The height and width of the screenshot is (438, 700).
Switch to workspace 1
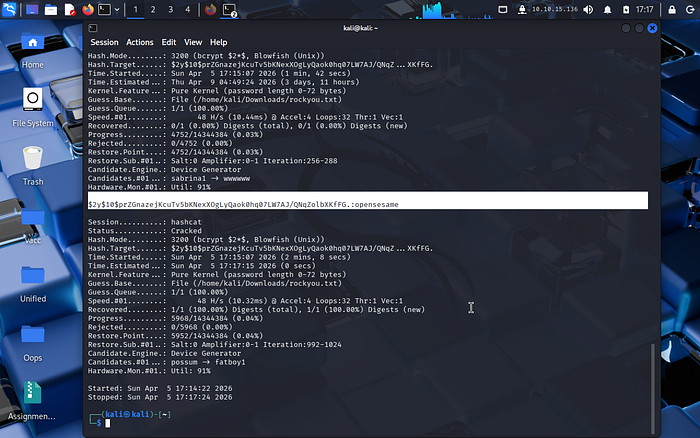pos(136,9)
